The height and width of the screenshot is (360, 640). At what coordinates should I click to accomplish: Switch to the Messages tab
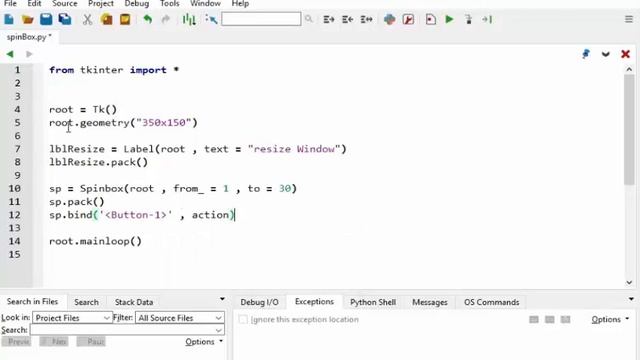click(x=430, y=302)
